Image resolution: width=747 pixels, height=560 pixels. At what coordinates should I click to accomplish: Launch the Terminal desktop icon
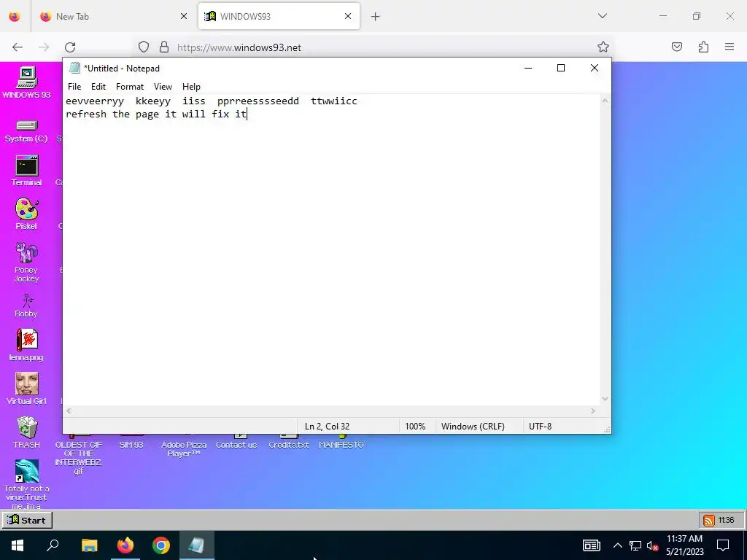27,171
